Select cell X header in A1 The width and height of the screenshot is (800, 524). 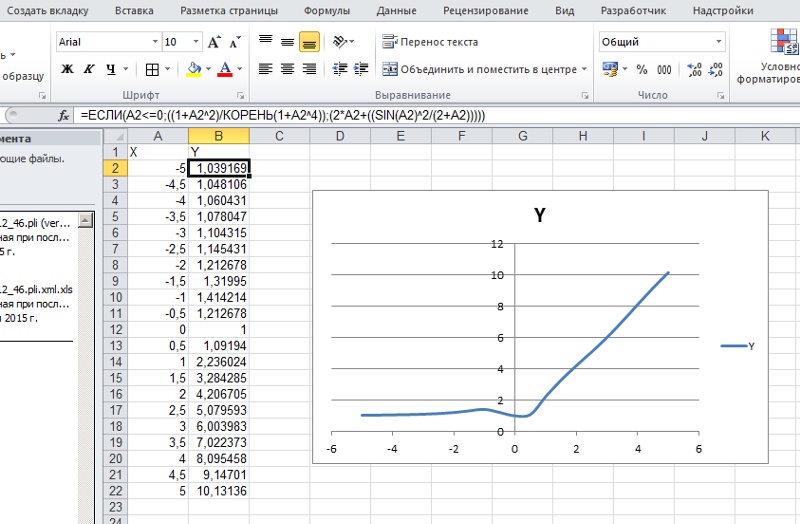(x=158, y=152)
